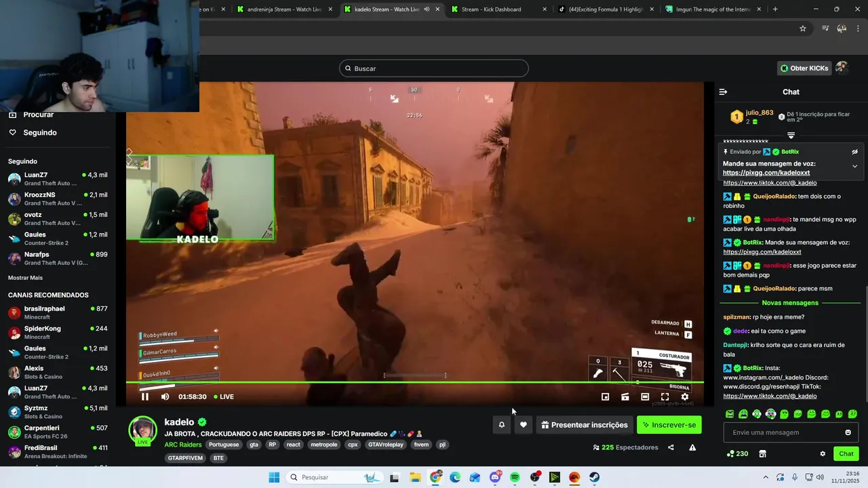Expand the leaderboard arrow under julio_863
The image size is (868, 488).
click(791, 136)
